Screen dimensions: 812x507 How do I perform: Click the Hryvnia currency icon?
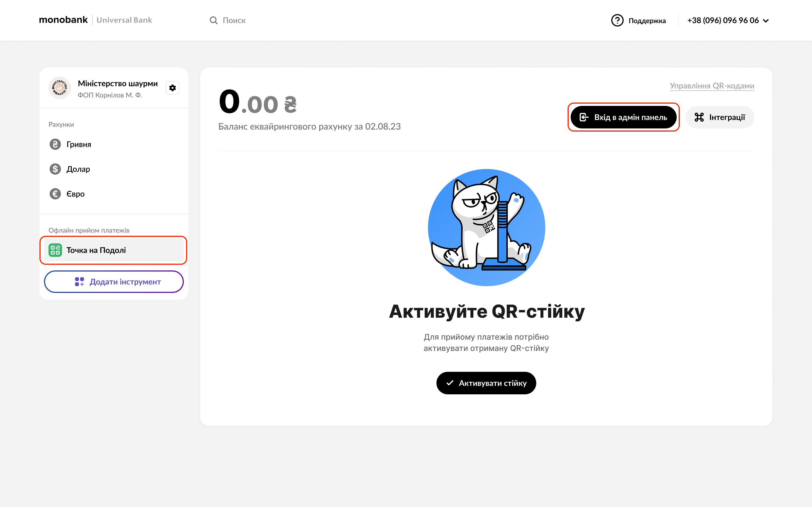tap(55, 144)
